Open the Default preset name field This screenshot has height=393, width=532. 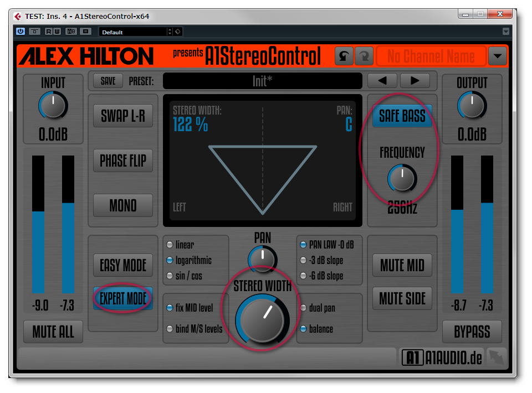[133, 32]
